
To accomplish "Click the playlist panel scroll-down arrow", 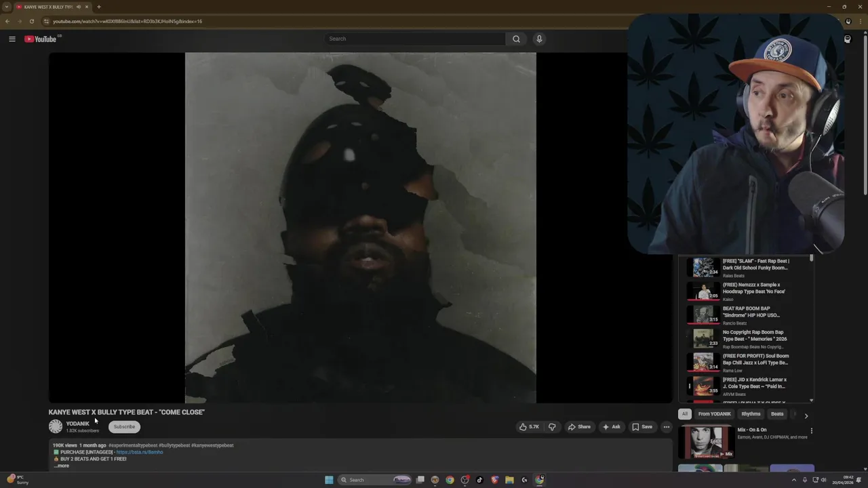I will [811, 401].
